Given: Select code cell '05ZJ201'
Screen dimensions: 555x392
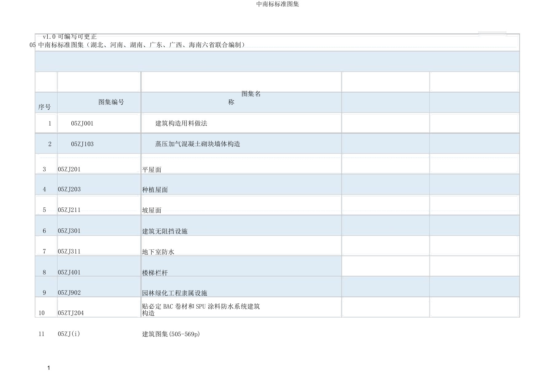Looking at the screenshot, I should tap(69, 169).
